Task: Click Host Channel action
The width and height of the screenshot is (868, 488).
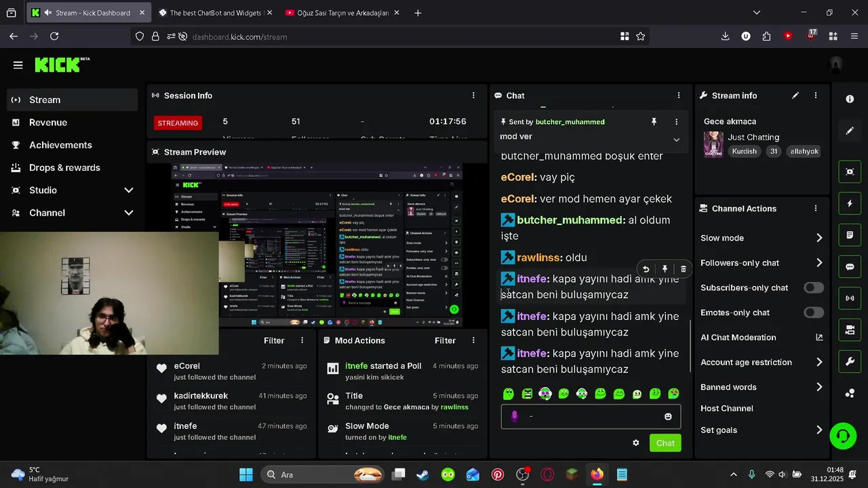Action: 727,409
